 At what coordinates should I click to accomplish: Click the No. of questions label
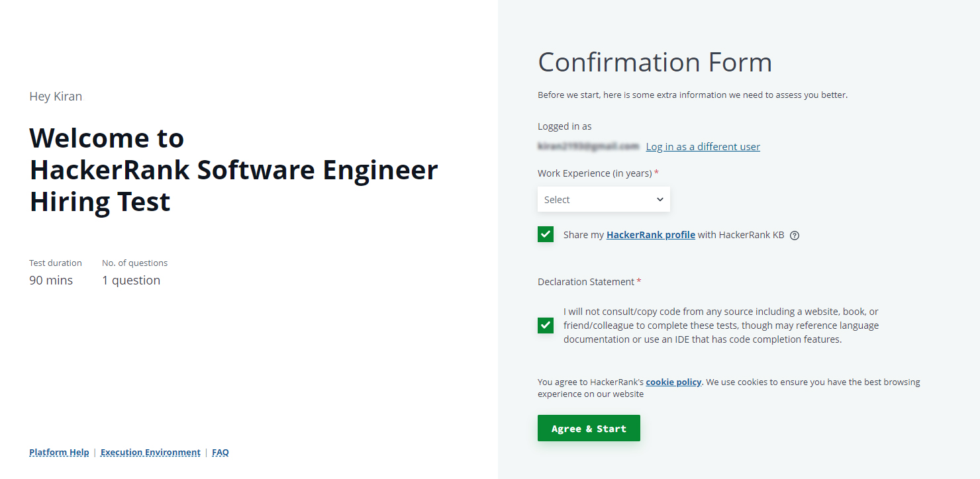point(134,263)
